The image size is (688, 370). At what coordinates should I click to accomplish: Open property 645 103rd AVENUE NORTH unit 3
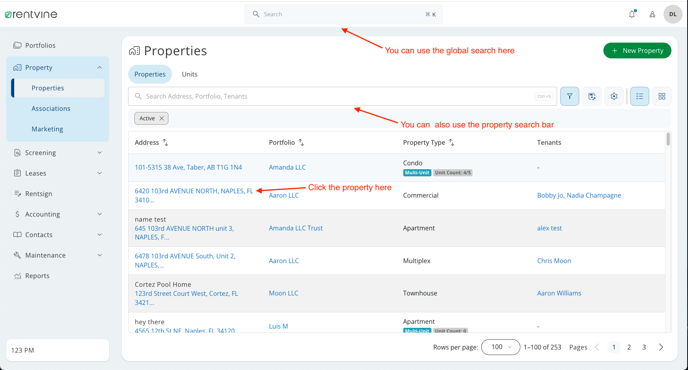point(184,233)
